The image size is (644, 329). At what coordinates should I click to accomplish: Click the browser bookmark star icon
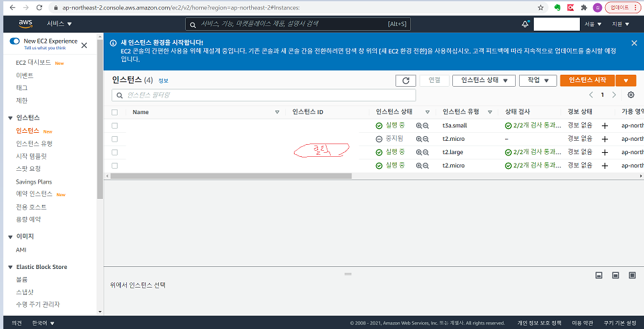point(540,7)
